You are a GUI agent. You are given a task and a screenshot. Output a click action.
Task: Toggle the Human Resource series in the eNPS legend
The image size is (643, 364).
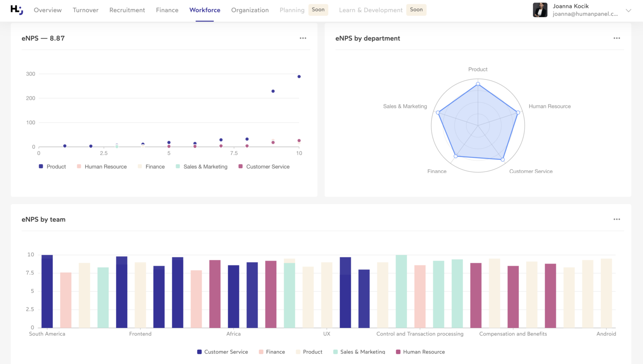(102, 167)
